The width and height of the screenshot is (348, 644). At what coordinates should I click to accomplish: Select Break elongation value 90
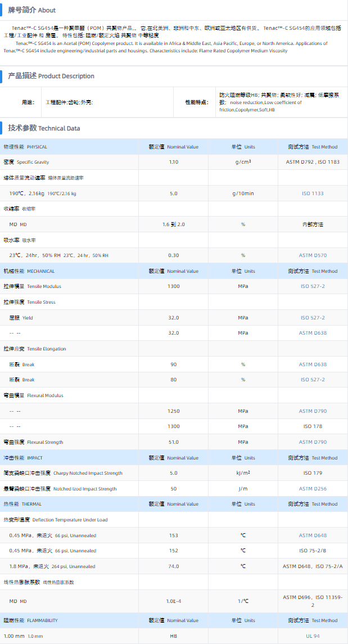(x=174, y=364)
